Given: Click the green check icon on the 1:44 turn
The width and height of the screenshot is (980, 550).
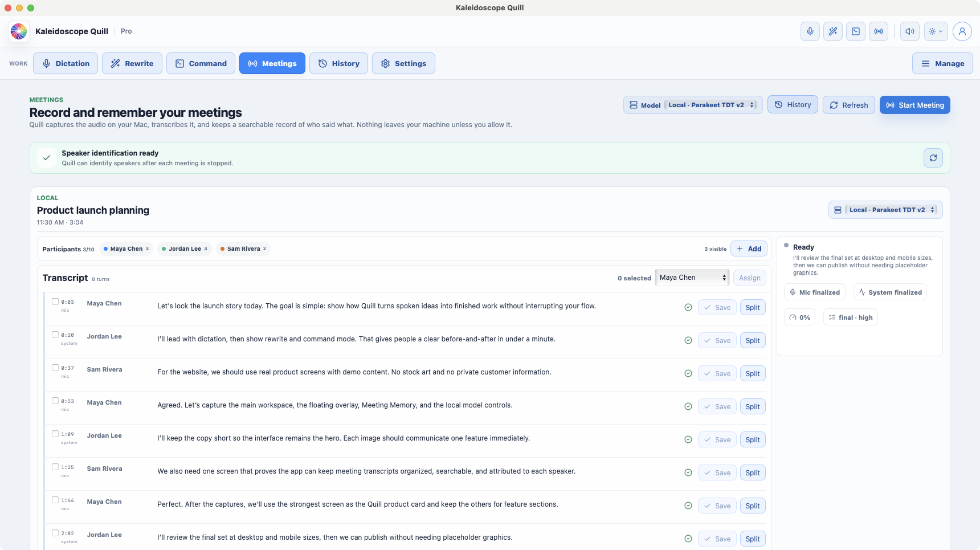Looking at the screenshot, I should coord(688,506).
